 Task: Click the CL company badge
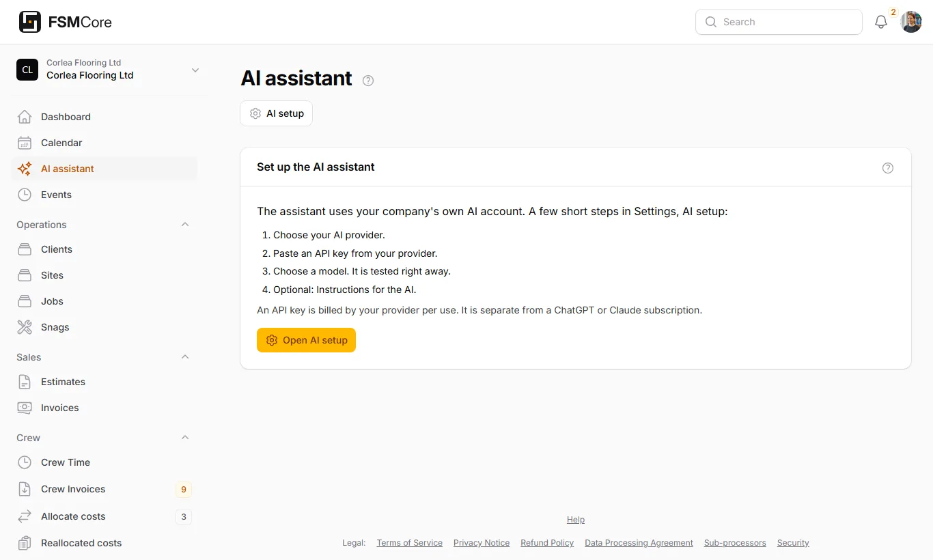click(27, 70)
